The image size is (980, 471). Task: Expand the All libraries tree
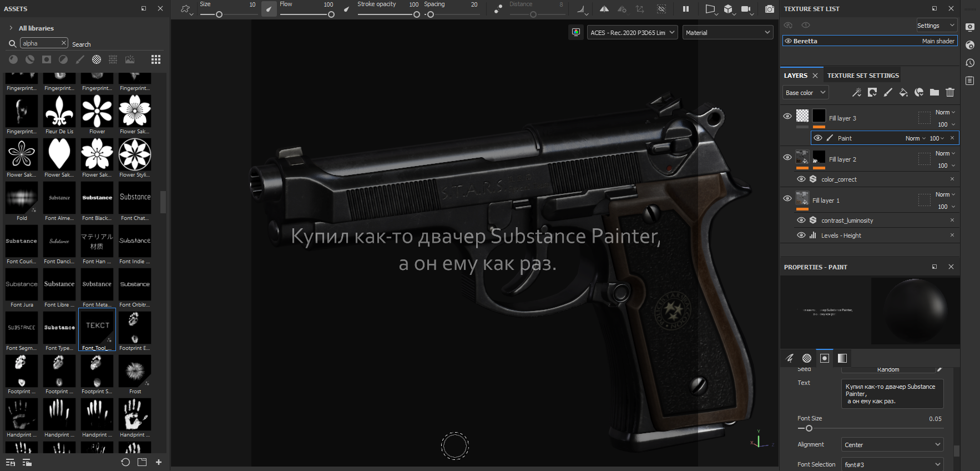(x=11, y=28)
